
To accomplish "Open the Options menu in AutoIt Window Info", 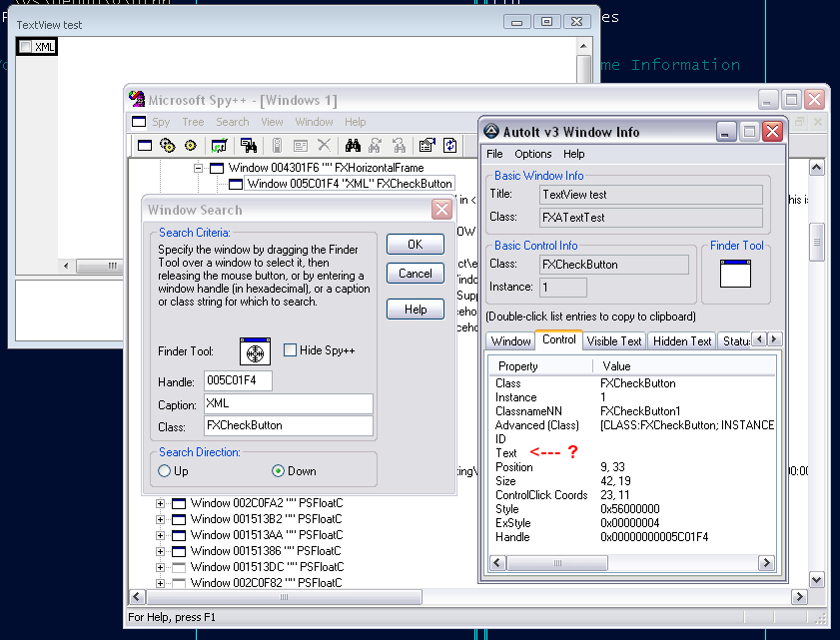I will click(532, 154).
